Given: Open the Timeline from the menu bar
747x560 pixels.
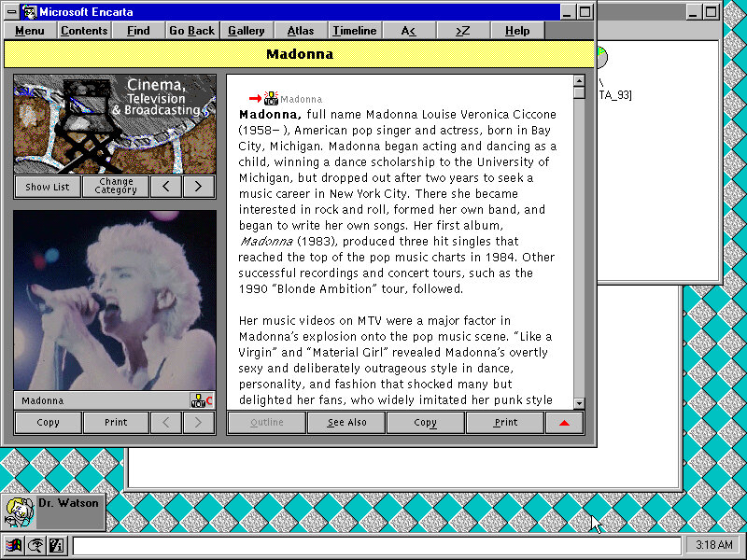Looking at the screenshot, I should pyautogui.click(x=355, y=31).
